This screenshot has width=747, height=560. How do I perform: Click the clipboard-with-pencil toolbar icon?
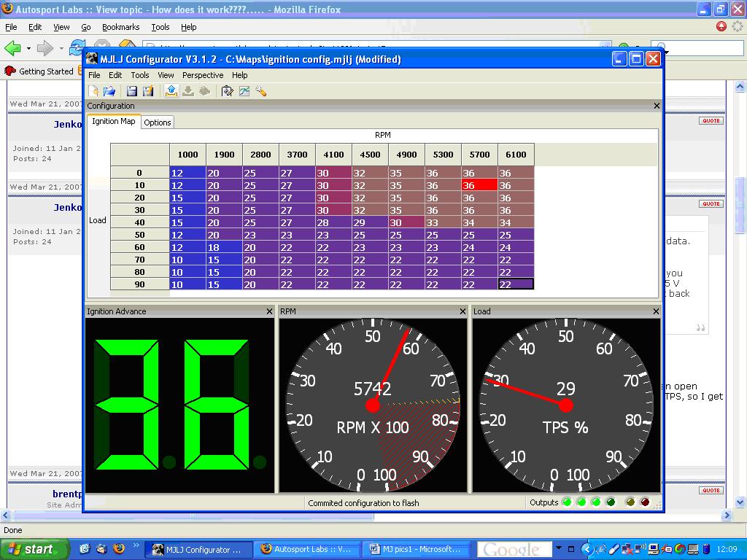point(228,91)
